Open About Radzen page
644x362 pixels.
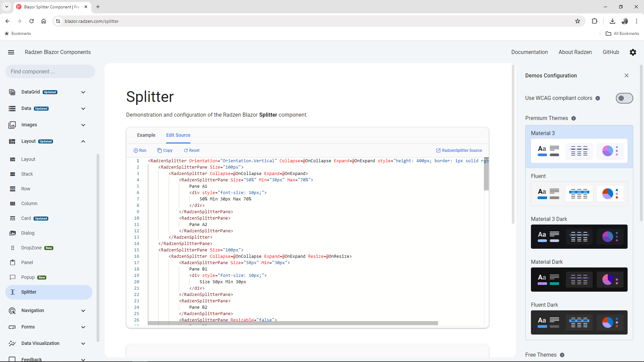[x=575, y=52]
